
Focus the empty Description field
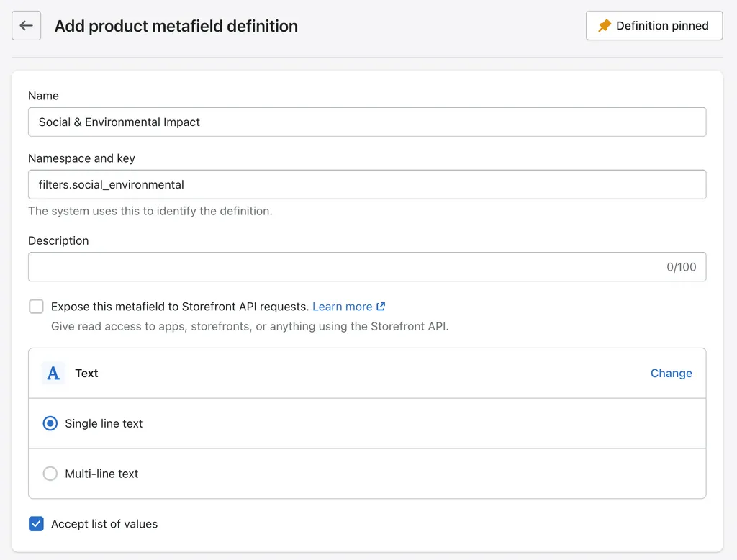[366, 267]
